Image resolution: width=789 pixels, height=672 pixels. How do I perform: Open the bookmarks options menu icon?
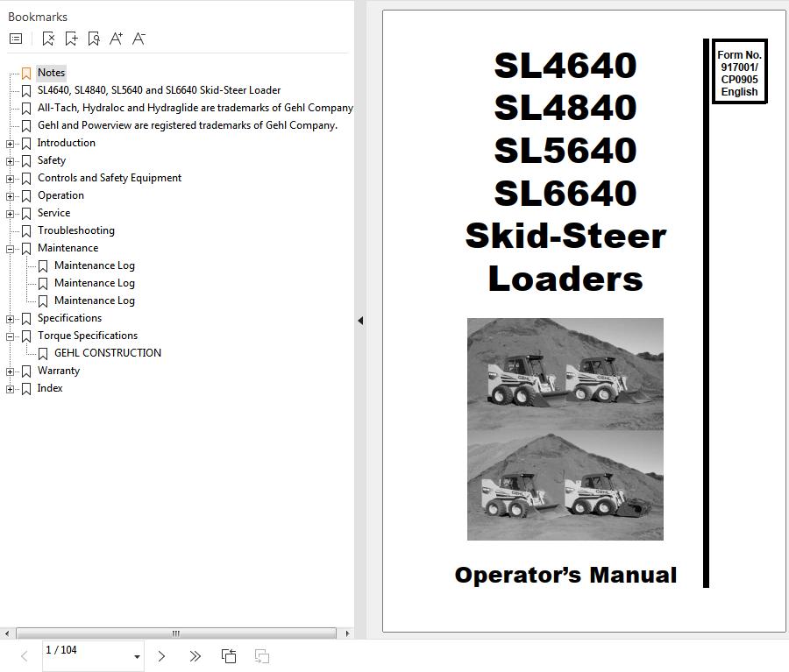16,39
